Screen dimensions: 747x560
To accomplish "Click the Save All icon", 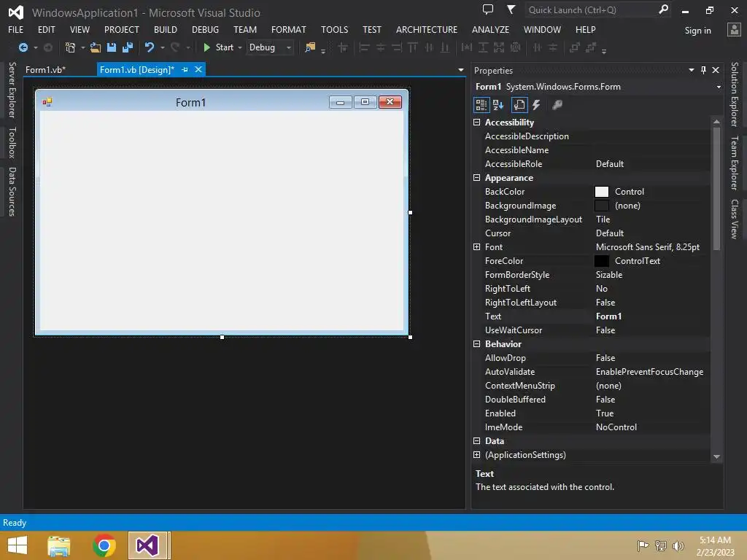I will [x=127, y=47].
